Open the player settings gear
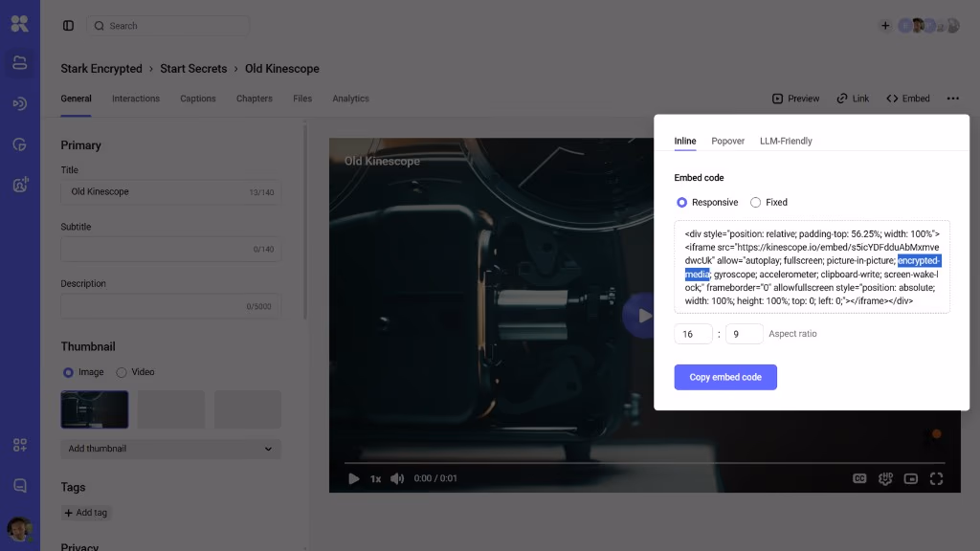980x551 pixels. (x=885, y=478)
